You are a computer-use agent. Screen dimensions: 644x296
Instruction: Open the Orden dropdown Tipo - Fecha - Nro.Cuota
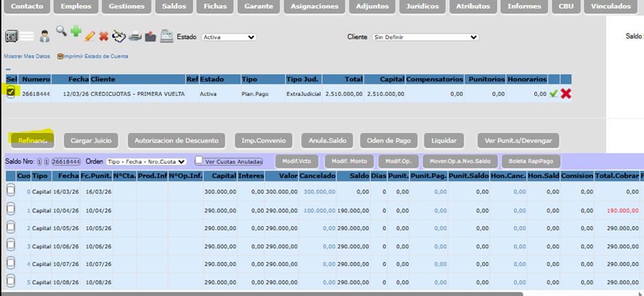(x=147, y=161)
